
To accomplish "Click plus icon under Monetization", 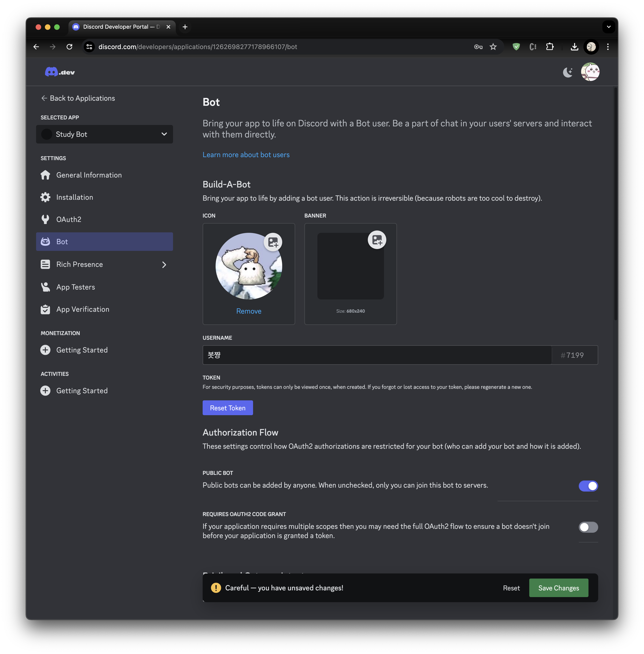I will pos(45,350).
